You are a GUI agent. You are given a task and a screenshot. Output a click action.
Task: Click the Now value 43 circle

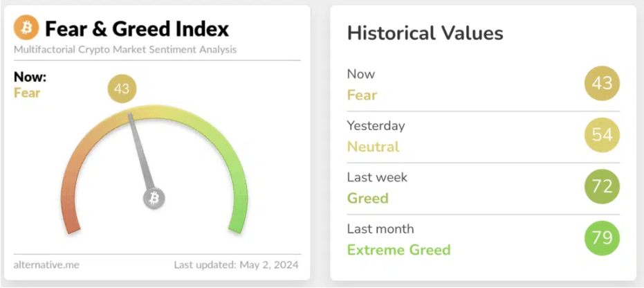tap(602, 83)
